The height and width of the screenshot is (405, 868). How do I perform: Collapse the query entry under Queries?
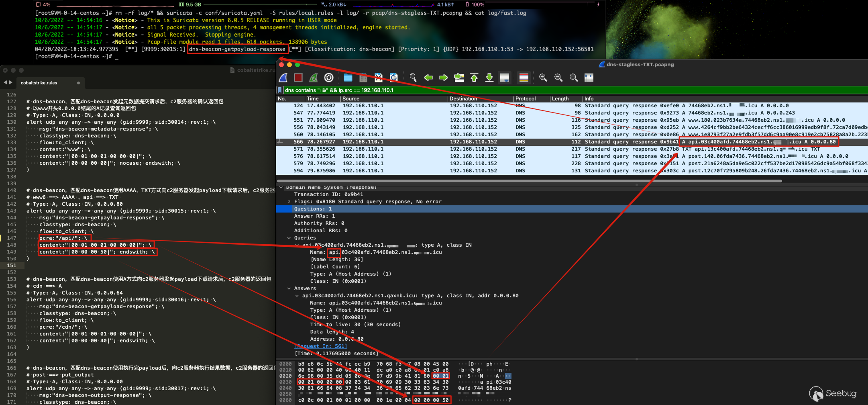(297, 245)
